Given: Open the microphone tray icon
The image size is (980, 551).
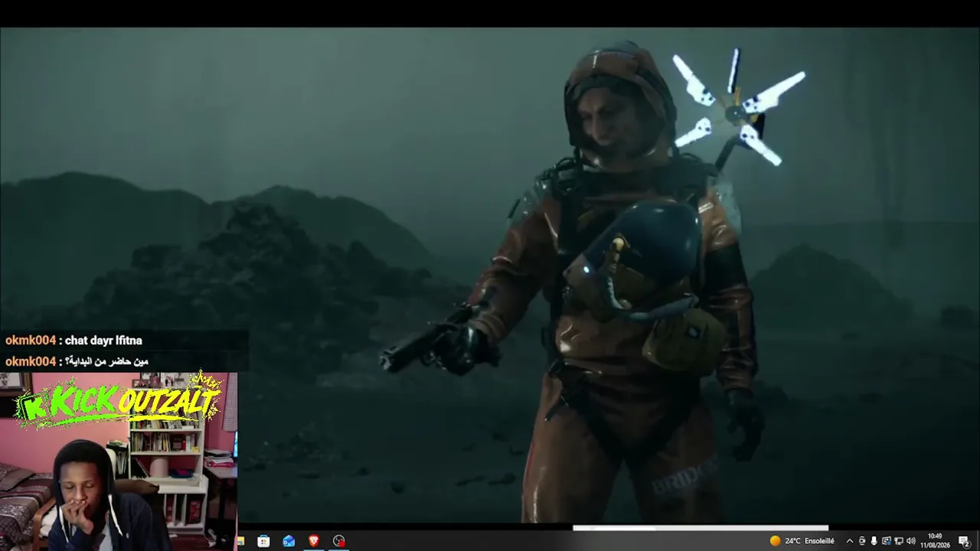Looking at the screenshot, I should point(874,541).
